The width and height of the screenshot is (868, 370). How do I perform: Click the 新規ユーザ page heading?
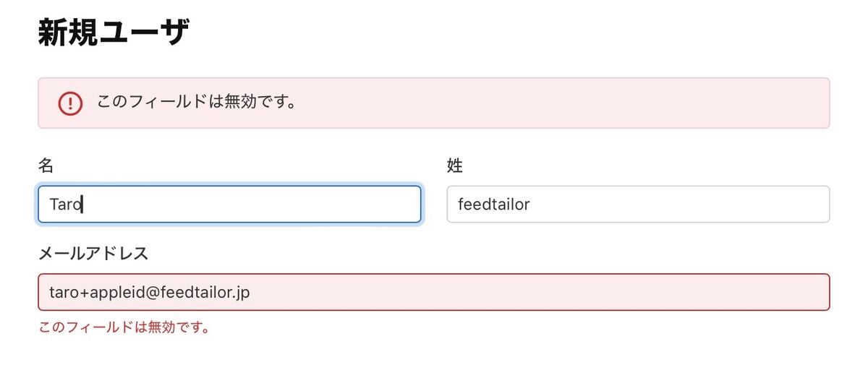(114, 33)
